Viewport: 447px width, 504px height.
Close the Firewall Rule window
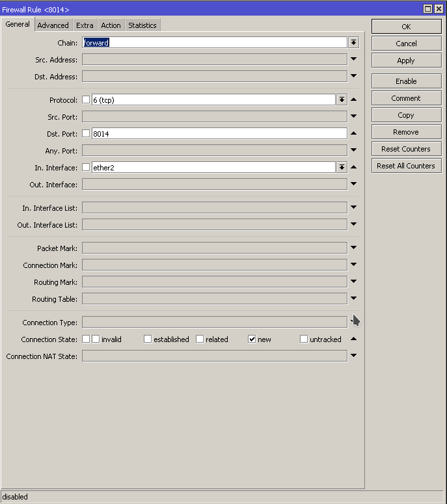tap(439, 8)
